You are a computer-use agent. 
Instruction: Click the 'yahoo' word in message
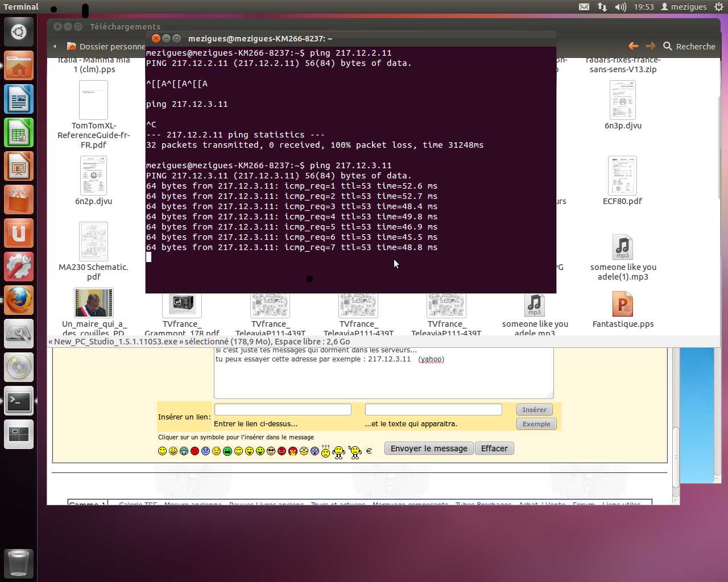(x=431, y=359)
